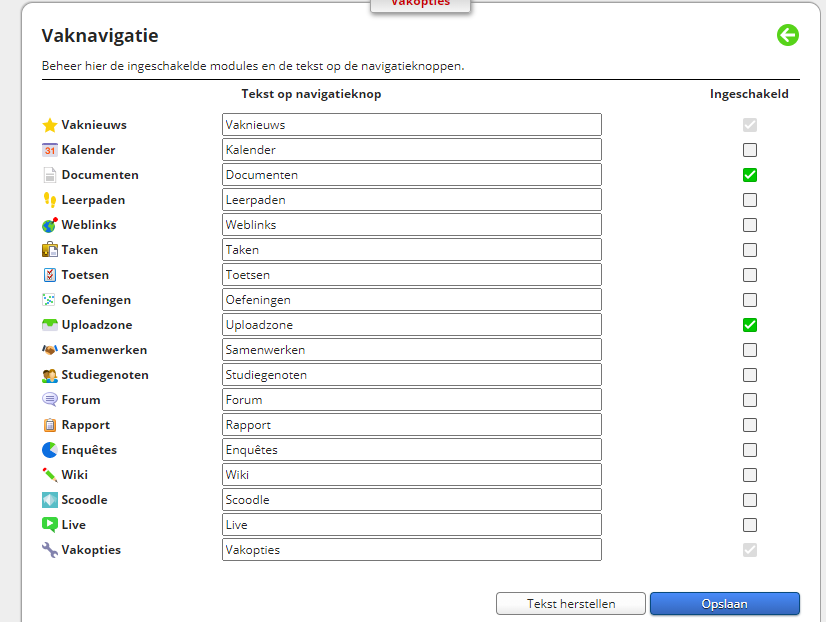
Task: Click the Samenwerken handshake icon
Action: click(50, 350)
